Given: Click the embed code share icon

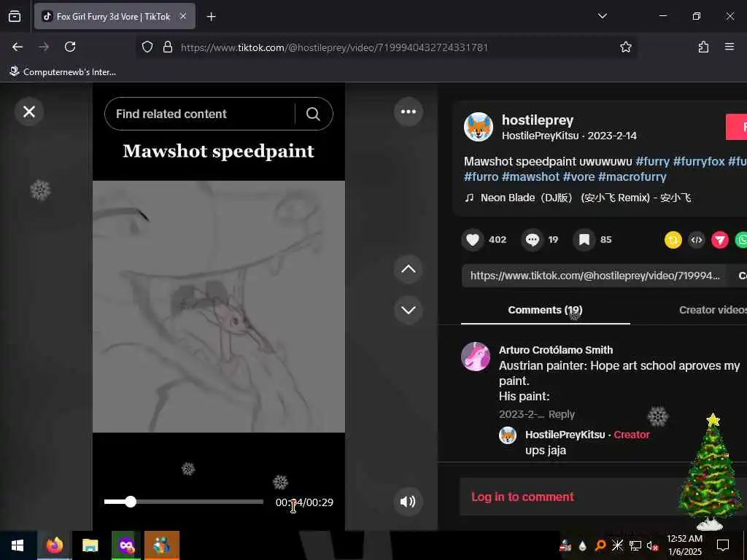Looking at the screenshot, I should [697, 239].
